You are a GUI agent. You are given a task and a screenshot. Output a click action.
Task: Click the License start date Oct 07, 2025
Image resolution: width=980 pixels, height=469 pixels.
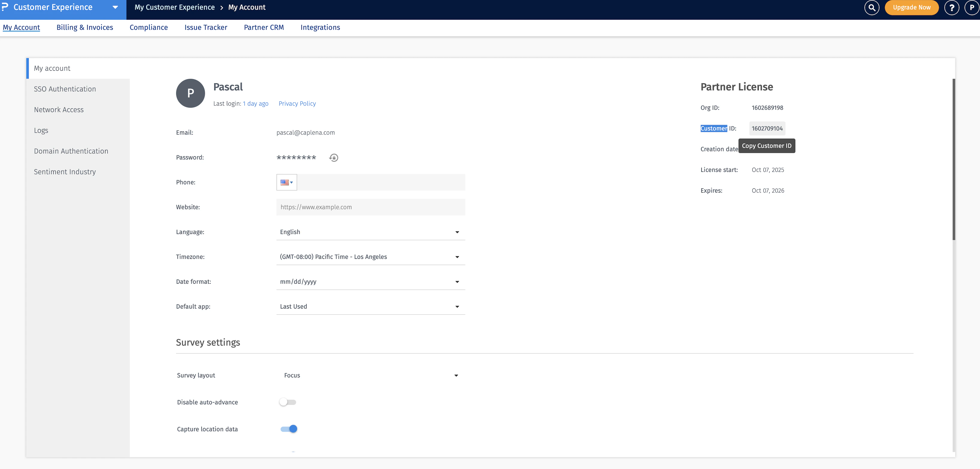[x=768, y=170]
